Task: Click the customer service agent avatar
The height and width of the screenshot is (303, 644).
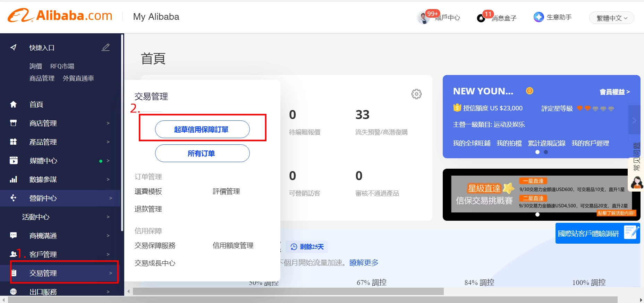Action: coord(637,182)
